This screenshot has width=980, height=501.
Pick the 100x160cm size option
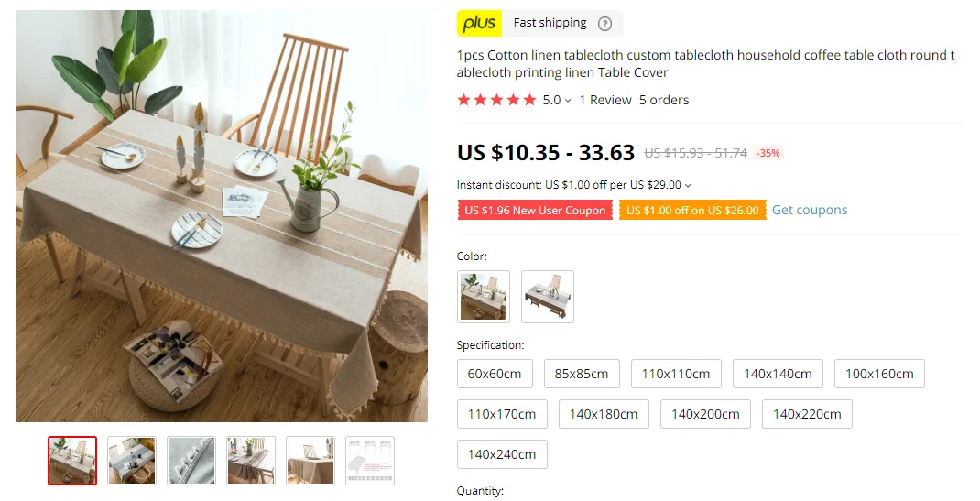click(x=879, y=374)
